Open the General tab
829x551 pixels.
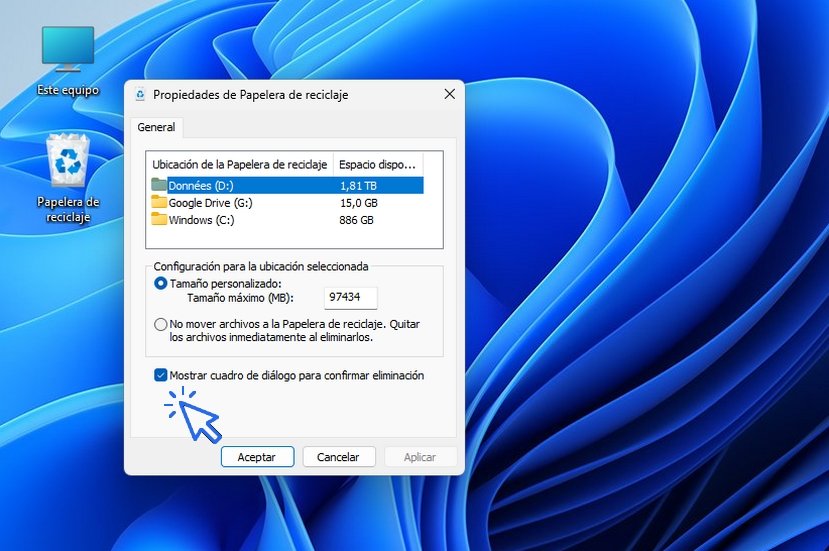point(156,128)
